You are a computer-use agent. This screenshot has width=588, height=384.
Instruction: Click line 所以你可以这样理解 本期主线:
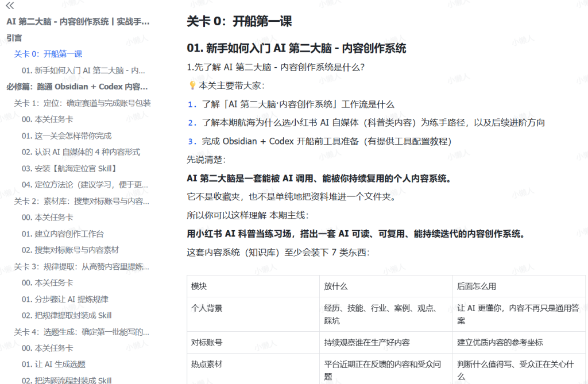pos(247,215)
